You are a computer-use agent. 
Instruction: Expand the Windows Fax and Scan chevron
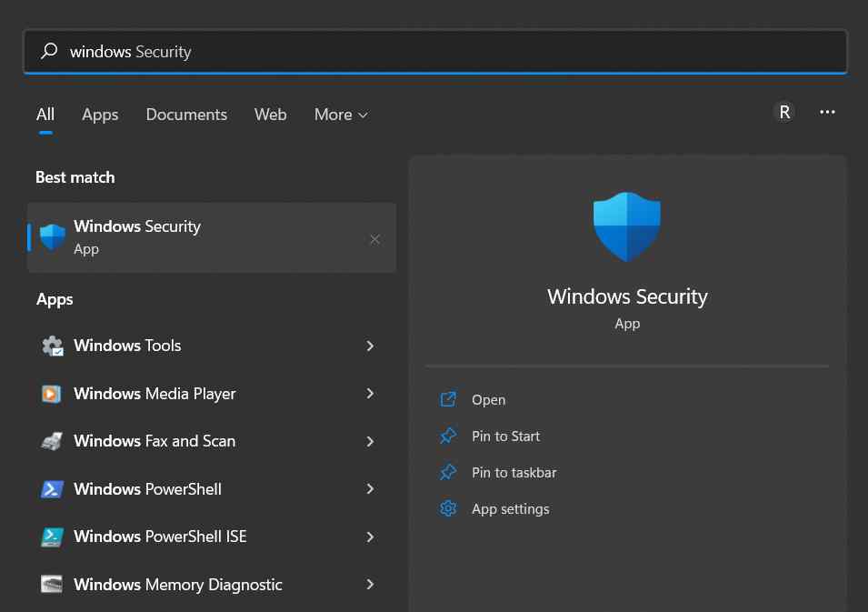(x=370, y=441)
